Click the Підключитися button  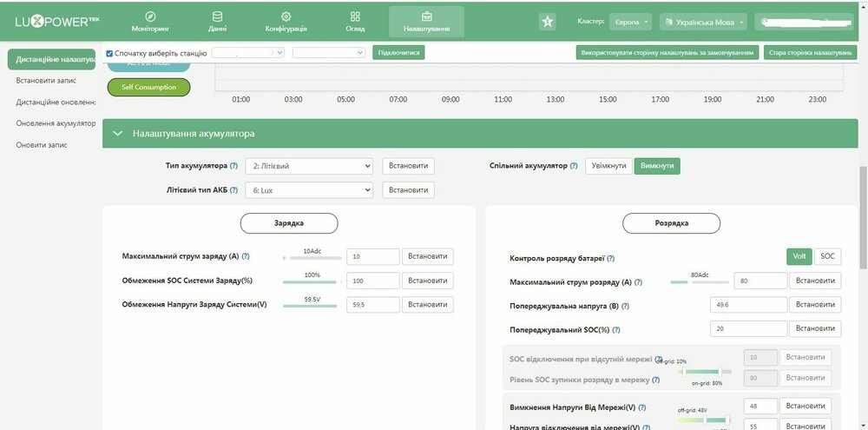(x=398, y=53)
